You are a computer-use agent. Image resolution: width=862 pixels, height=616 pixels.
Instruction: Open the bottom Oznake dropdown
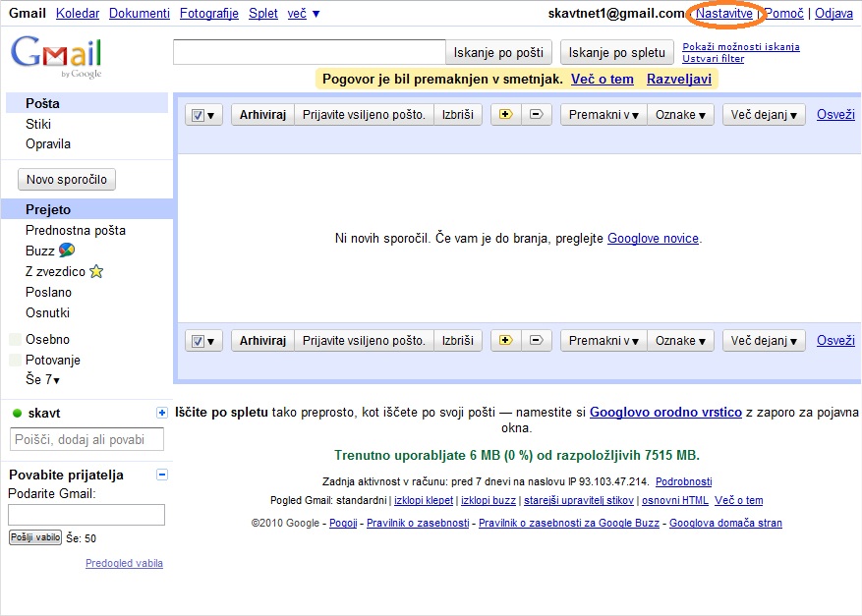[x=680, y=340]
